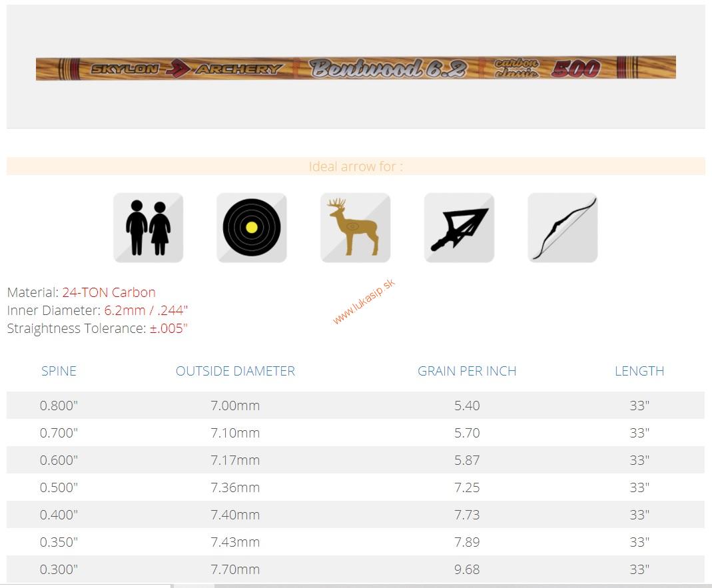Image resolution: width=712 pixels, height=588 pixels.
Task: Click the 7.89 grain per inch value
Action: point(467,541)
